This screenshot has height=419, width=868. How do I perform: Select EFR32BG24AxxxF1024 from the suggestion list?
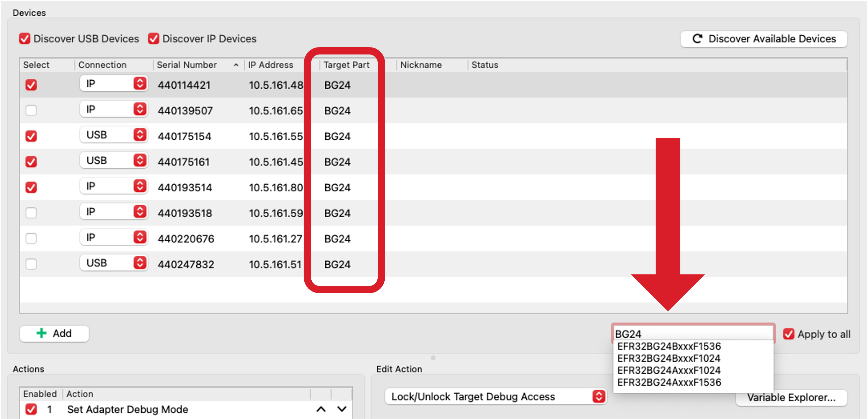pos(669,370)
